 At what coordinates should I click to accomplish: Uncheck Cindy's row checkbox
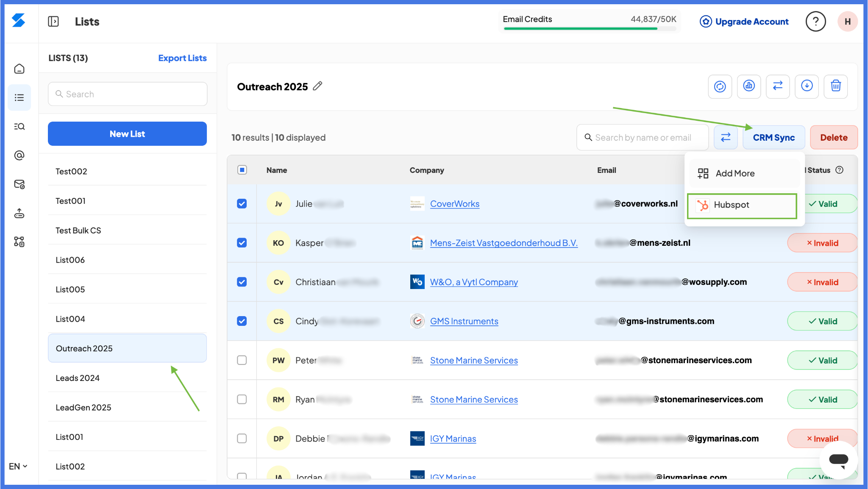coord(242,321)
